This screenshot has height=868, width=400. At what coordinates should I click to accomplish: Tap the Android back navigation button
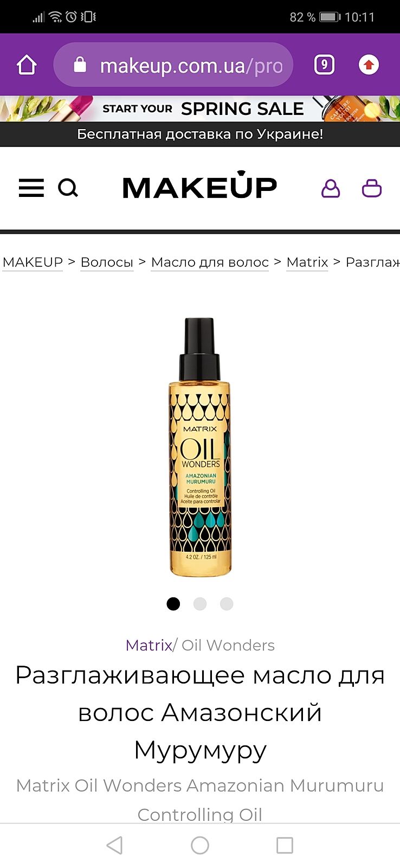pyautogui.click(x=114, y=845)
